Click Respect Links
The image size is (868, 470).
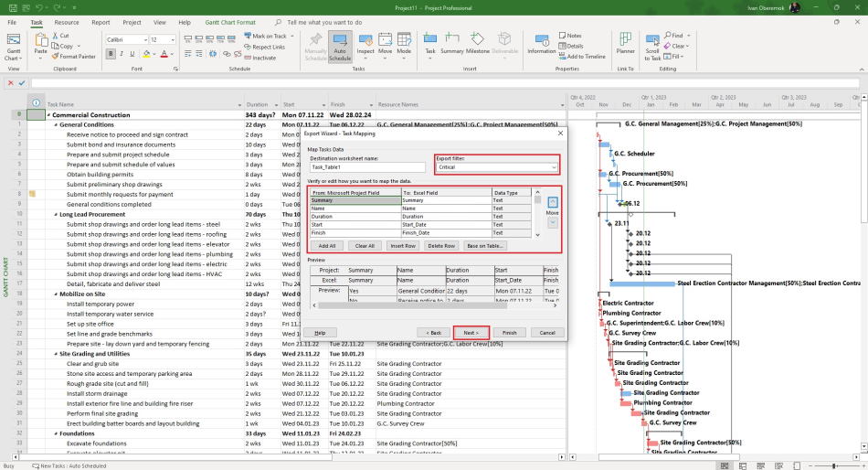click(265, 48)
